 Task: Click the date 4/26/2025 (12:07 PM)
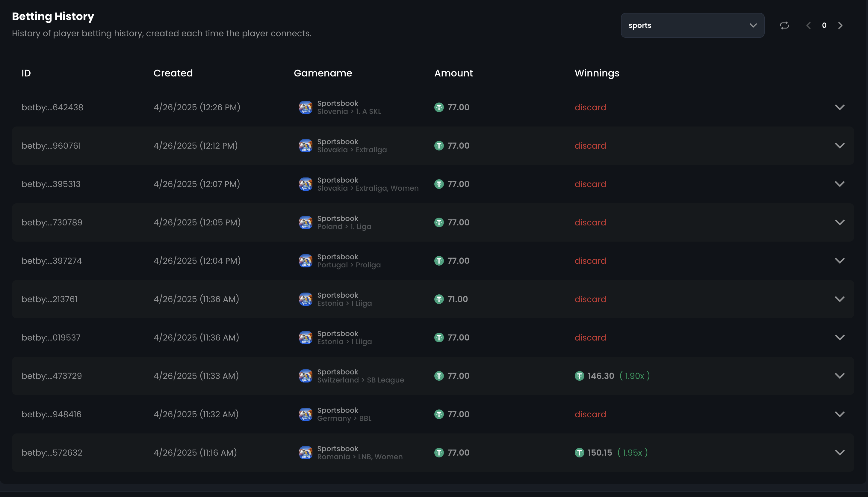(x=197, y=184)
